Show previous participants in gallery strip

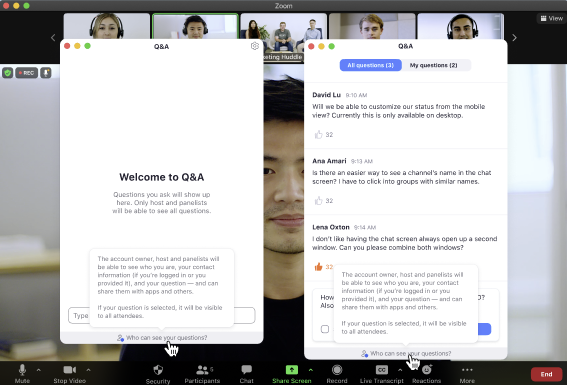(x=53, y=38)
